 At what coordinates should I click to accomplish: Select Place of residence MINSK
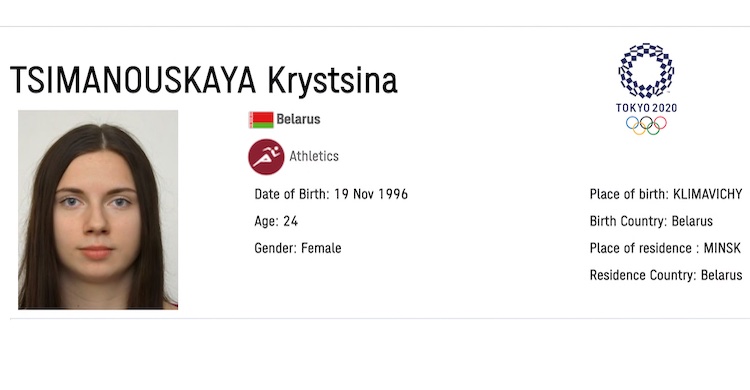665,248
